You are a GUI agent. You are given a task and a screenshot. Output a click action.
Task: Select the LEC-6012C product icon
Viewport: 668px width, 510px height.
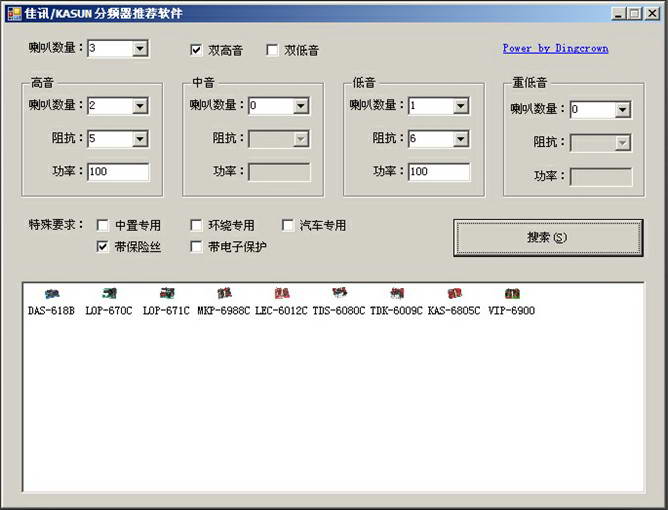point(282,294)
